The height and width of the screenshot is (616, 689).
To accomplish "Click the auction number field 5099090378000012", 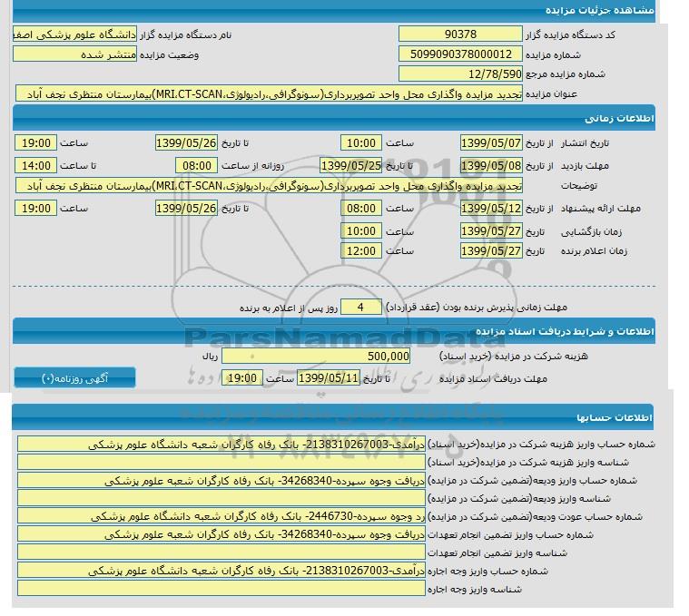I will (x=460, y=54).
